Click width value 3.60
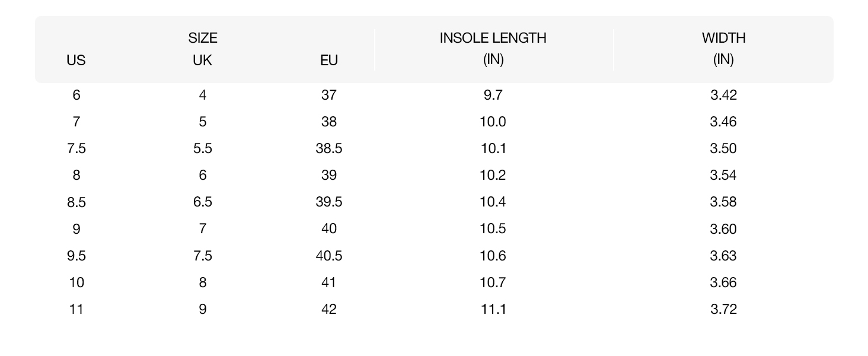868x356 pixels. coord(723,229)
